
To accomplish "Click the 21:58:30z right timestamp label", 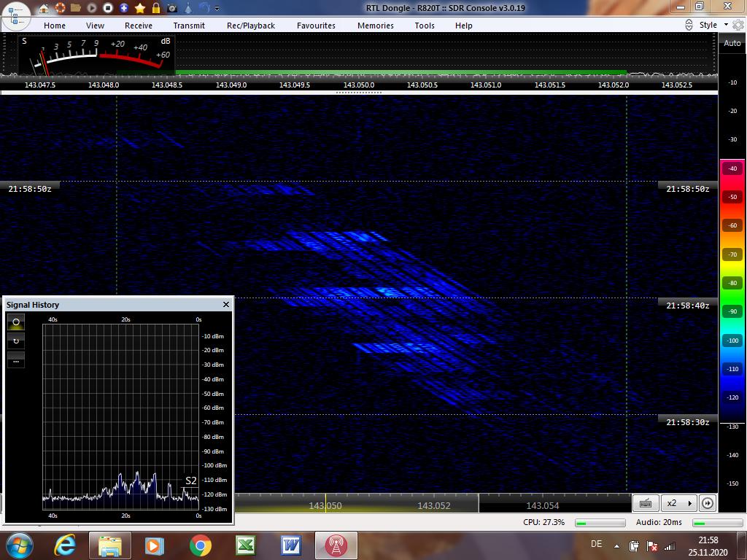I will [x=687, y=422].
